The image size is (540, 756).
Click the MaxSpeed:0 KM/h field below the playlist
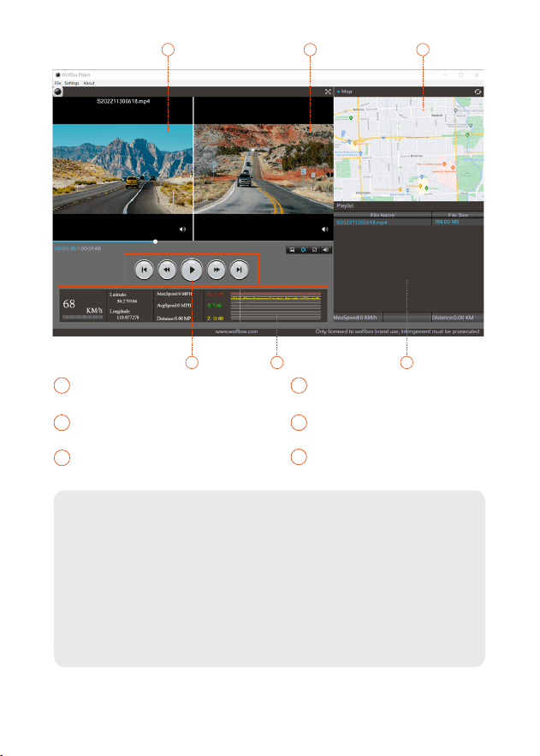358,318
